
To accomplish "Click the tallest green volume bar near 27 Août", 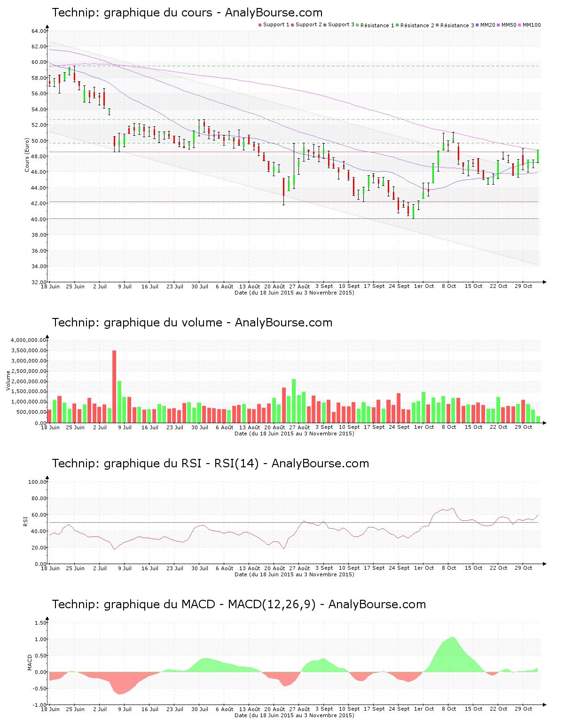I will pyautogui.click(x=294, y=401).
